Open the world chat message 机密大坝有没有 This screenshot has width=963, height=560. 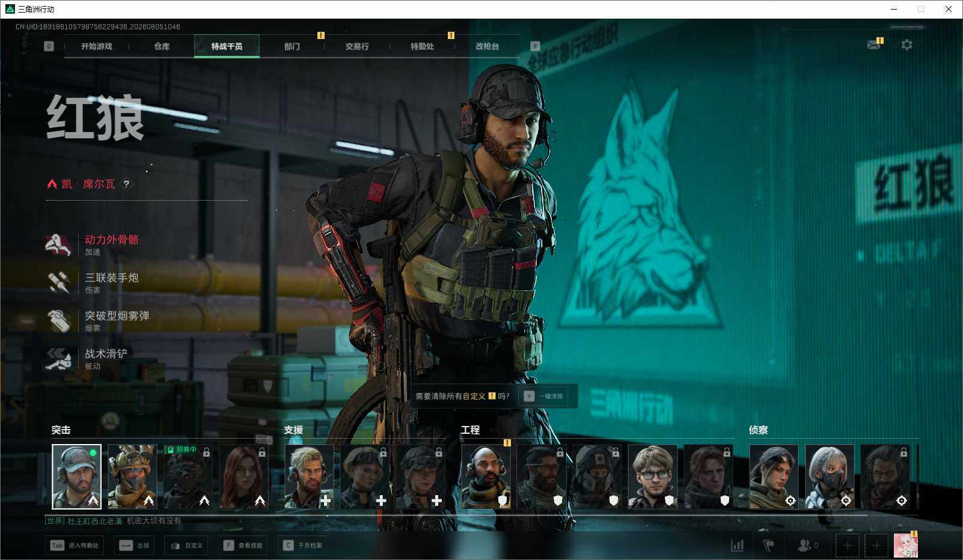pos(154,521)
